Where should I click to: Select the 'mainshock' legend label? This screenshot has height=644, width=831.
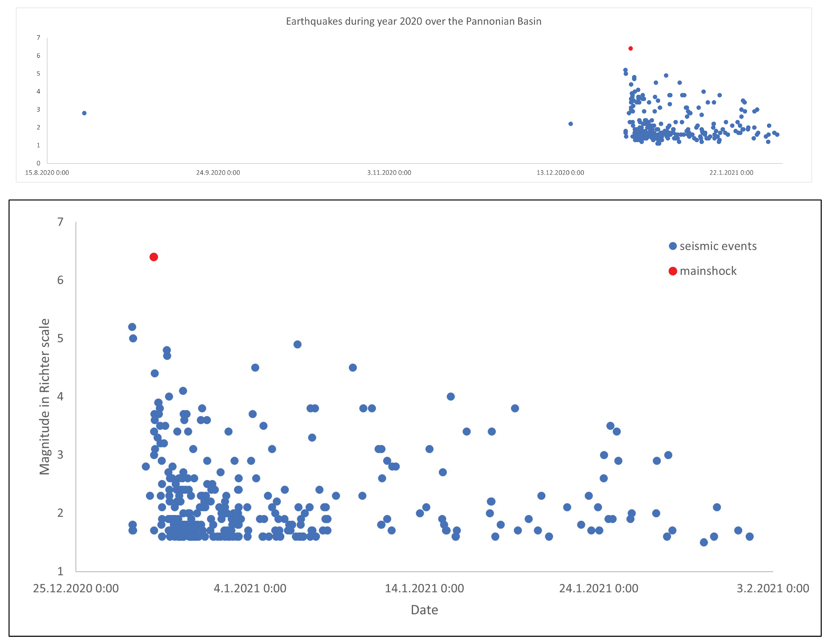708,271
